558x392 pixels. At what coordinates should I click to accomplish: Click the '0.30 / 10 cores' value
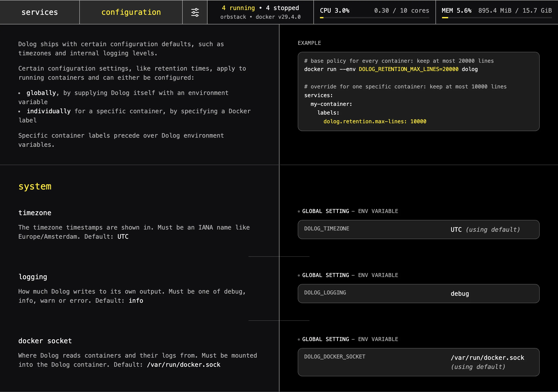pyautogui.click(x=401, y=10)
